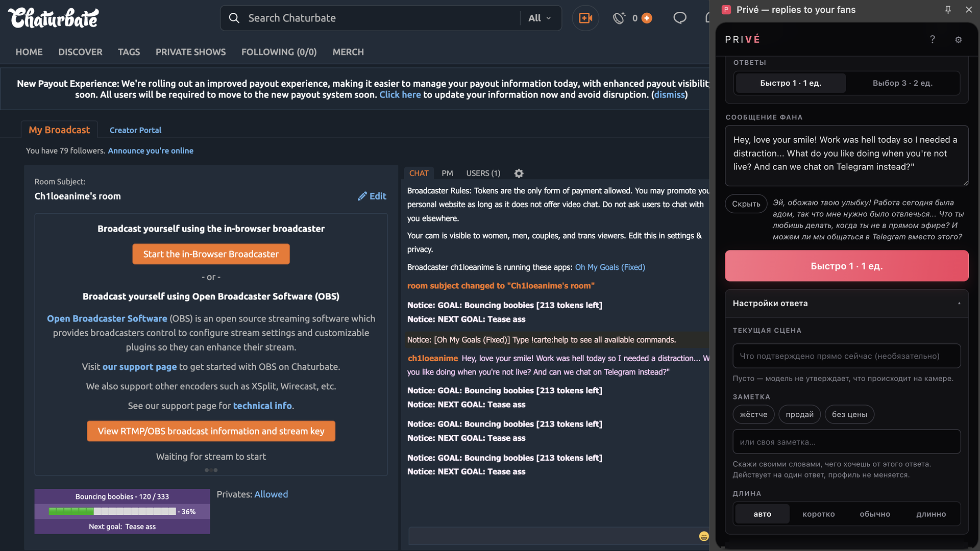
Task: Click the pink 'Быстро 1 · 1 ед.' generate button
Action: pos(847,266)
